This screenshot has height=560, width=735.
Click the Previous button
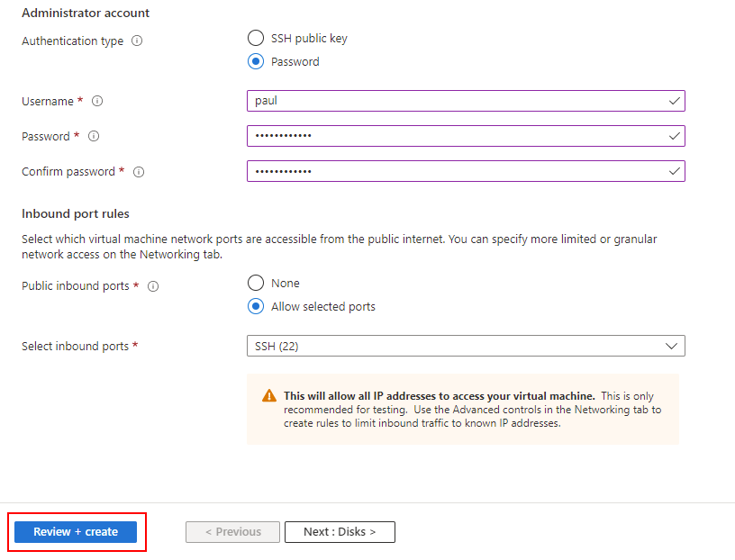point(232,532)
